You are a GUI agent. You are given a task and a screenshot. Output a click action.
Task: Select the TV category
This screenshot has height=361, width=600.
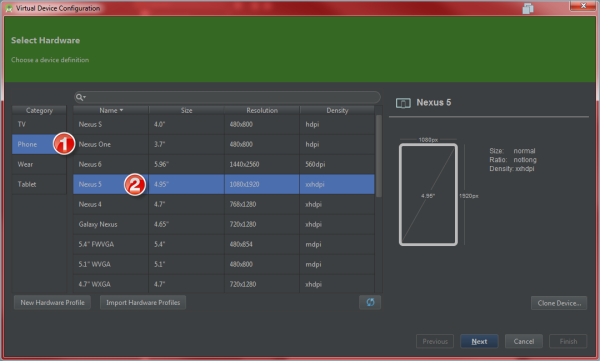39,124
